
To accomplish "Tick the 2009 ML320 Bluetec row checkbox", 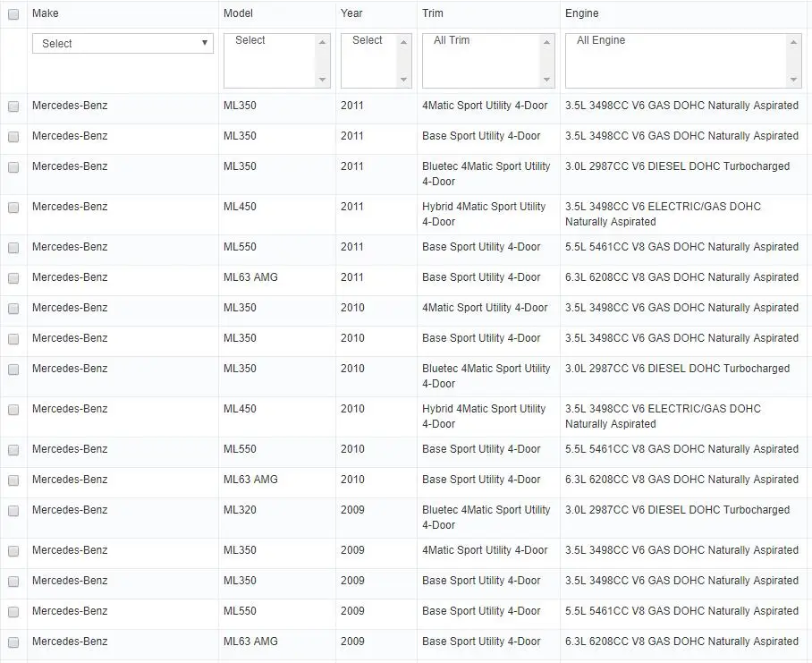I will click(x=13, y=511).
